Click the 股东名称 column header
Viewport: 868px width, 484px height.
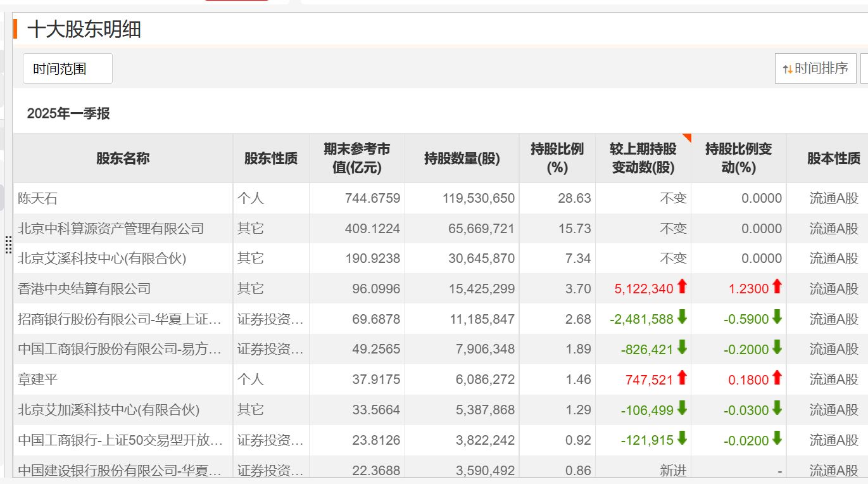pos(123,158)
